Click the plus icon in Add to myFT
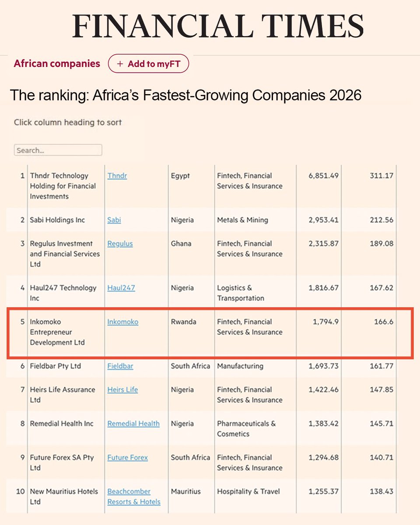Screen dimensions: 420x525 [120, 64]
